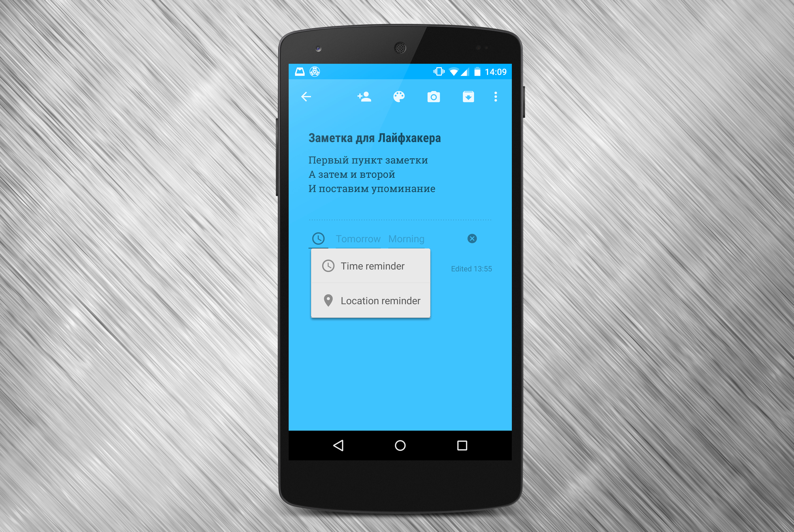Dismiss the reminder with X button
The height and width of the screenshot is (532, 794).
472,239
